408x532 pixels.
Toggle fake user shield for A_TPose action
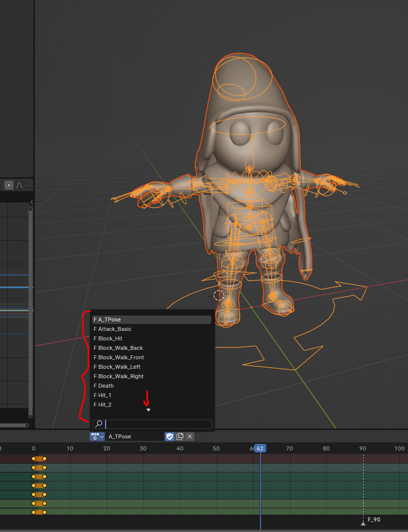(169, 436)
